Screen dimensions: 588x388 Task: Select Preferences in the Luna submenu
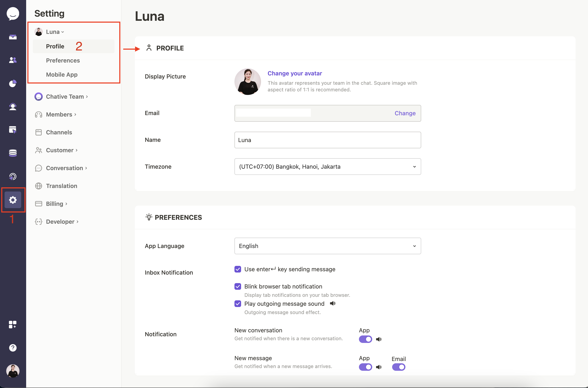click(x=63, y=60)
